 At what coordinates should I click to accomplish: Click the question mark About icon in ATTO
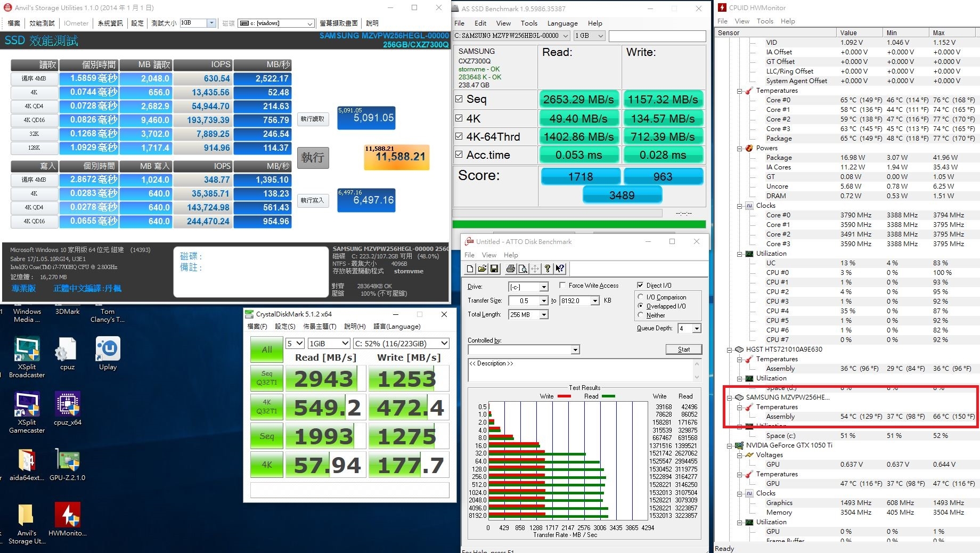[x=548, y=269]
